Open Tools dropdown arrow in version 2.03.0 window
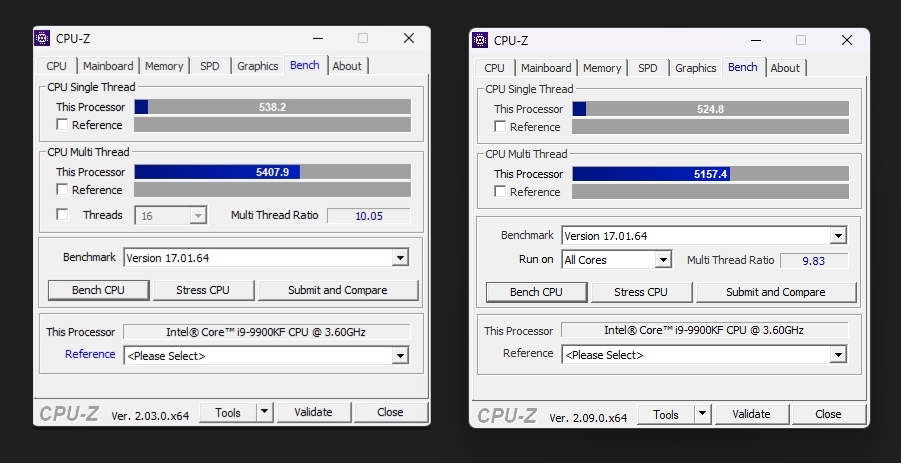 (x=264, y=412)
